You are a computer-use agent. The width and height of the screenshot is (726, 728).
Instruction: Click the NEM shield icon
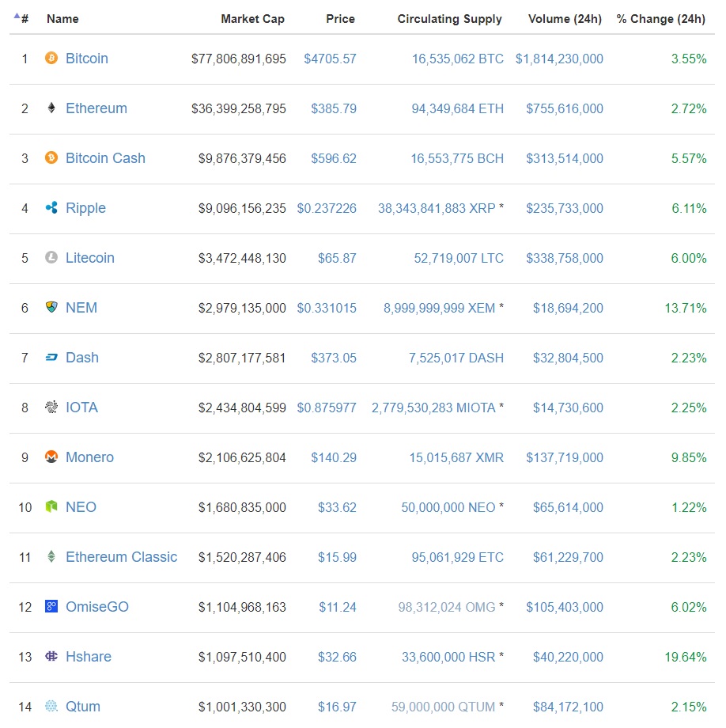pyautogui.click(x=51, y=307)
